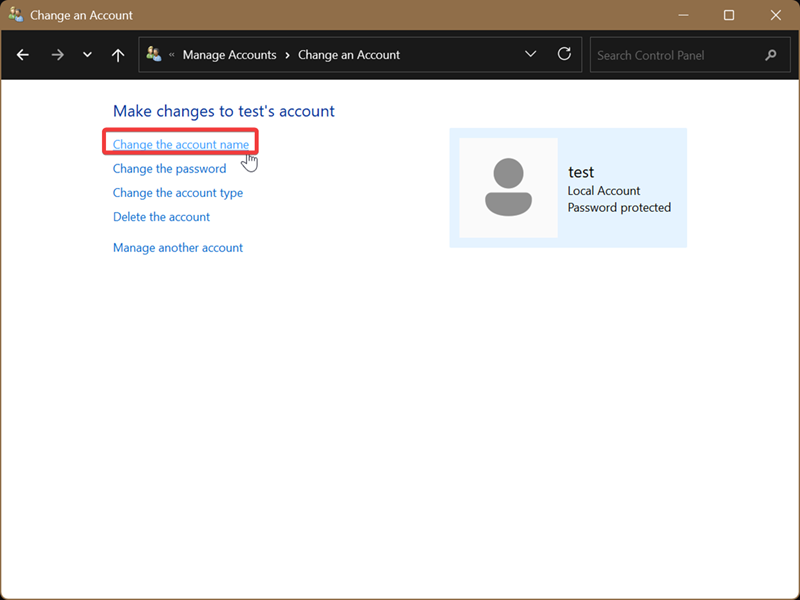Click the "Password protected" text

coord(619,208)
